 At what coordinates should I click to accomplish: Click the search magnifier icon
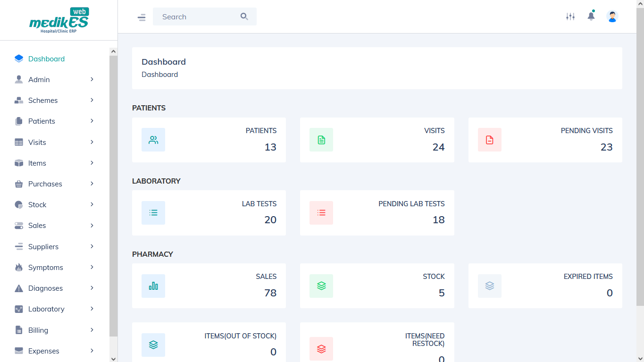244,17
